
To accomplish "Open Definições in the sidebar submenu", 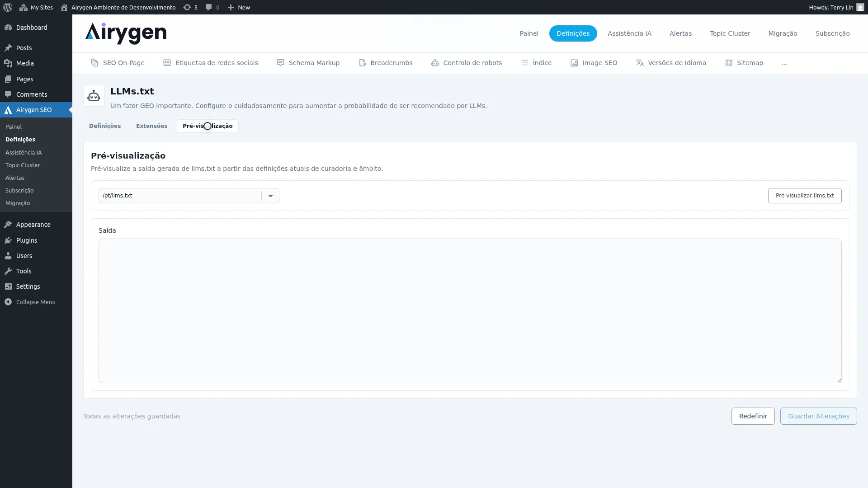I will pyautogui.click(x=20, y=140).
